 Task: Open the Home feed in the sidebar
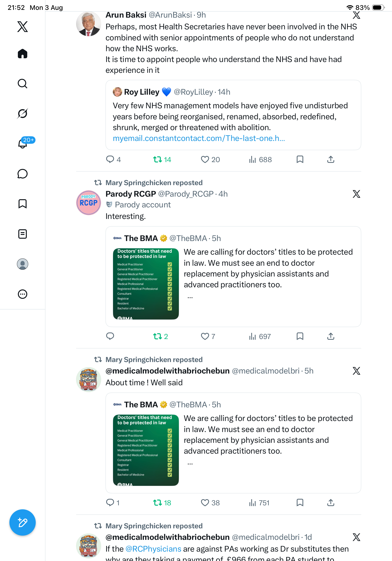click(x=23, y=54)
